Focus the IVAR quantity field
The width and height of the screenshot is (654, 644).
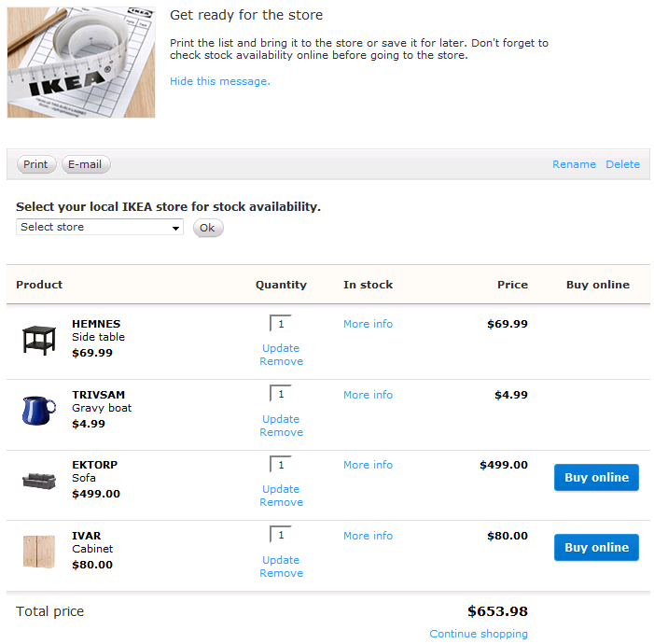tap(281, 535)
